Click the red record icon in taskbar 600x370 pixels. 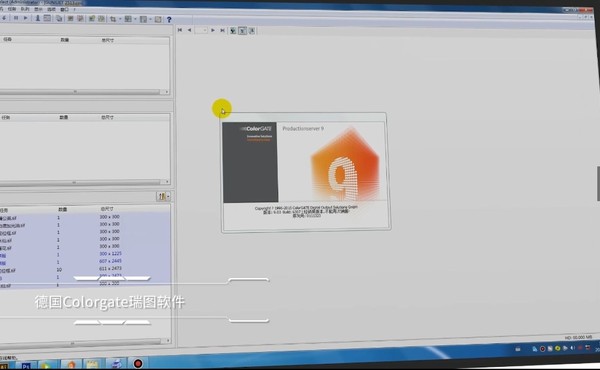138,363
